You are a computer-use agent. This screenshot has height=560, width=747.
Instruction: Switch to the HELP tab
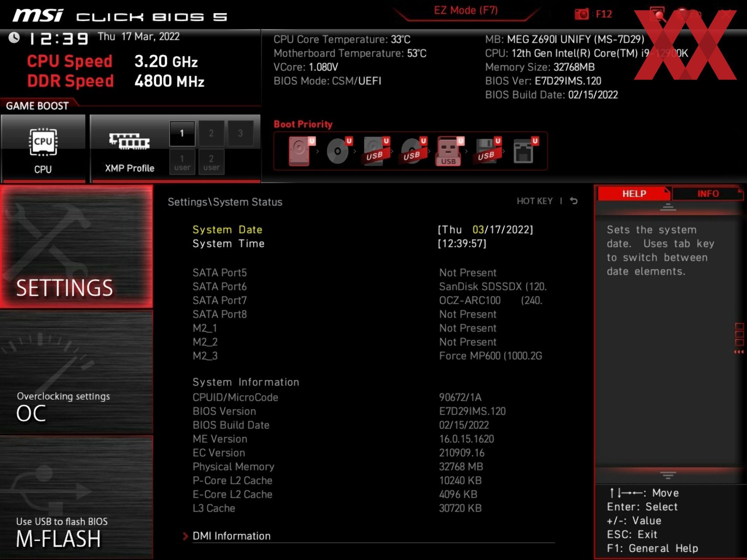[634, 193]
